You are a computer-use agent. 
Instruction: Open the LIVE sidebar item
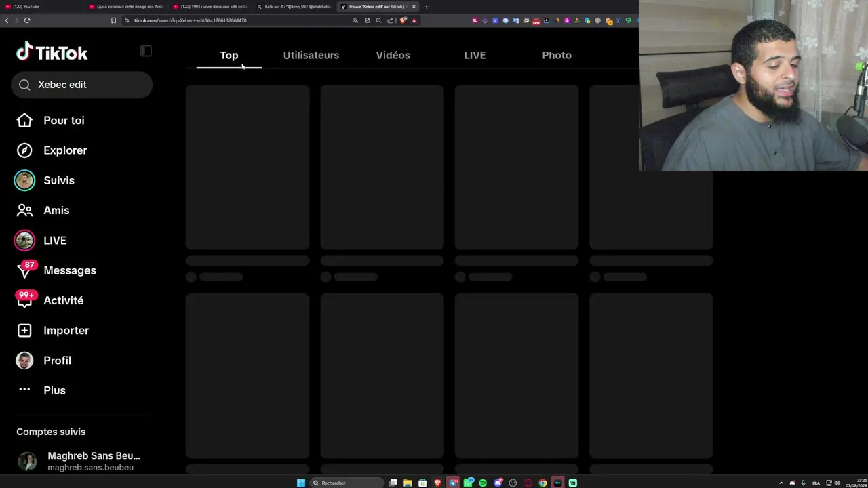pos(55,241)
